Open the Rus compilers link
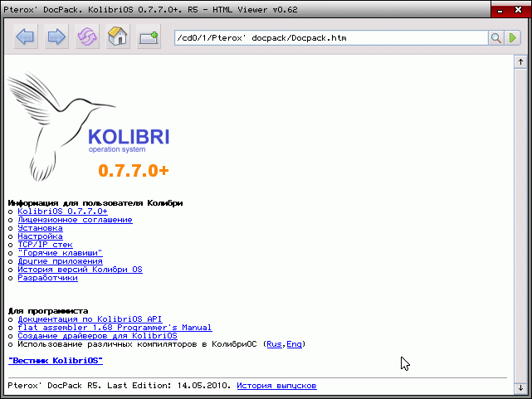 click(x=274, y=344)
